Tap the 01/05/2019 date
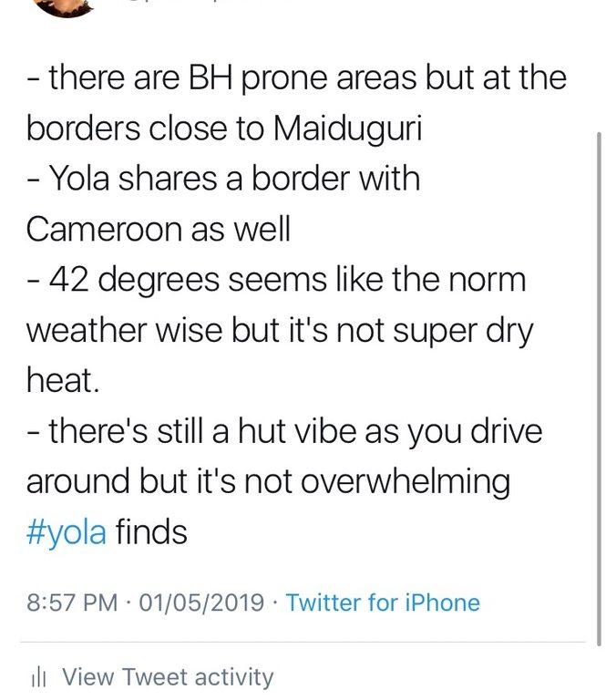The image size is (606, 700). [201, 602]
